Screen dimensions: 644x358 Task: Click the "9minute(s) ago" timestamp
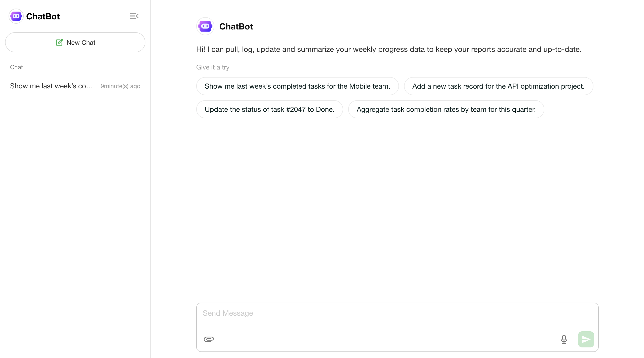(x=120, y=86)
